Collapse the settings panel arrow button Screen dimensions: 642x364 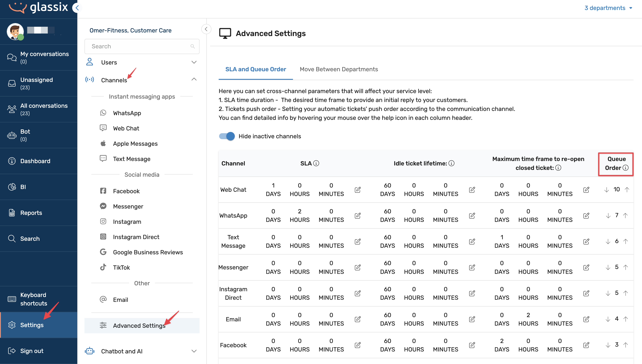206,29
